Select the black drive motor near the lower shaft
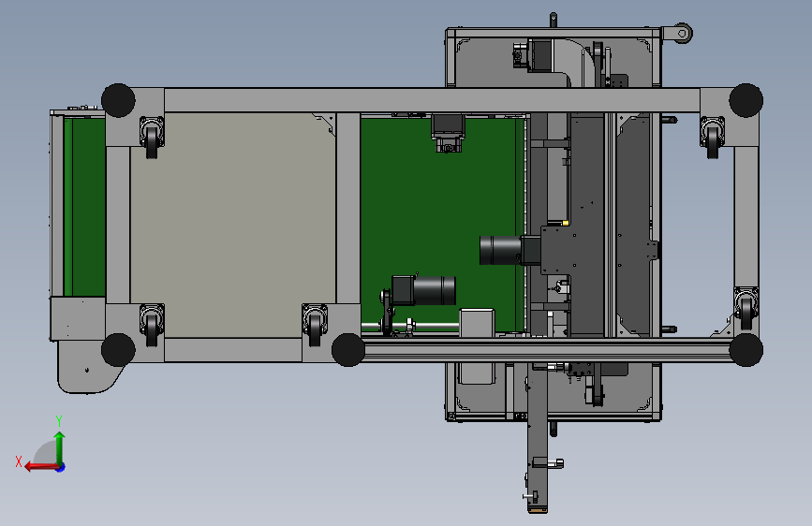The width and height of the screenshot is (812, 526). pos(424,290)
